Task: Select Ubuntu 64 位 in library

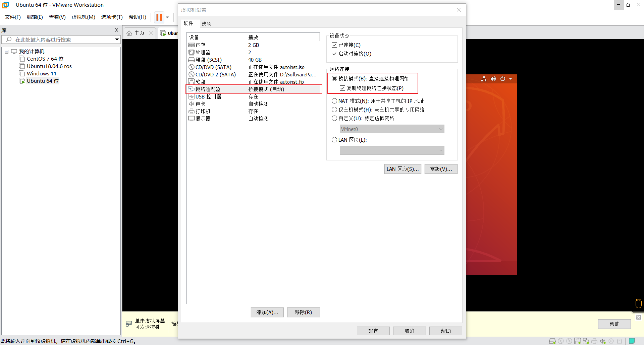Action: click(39, 81)
